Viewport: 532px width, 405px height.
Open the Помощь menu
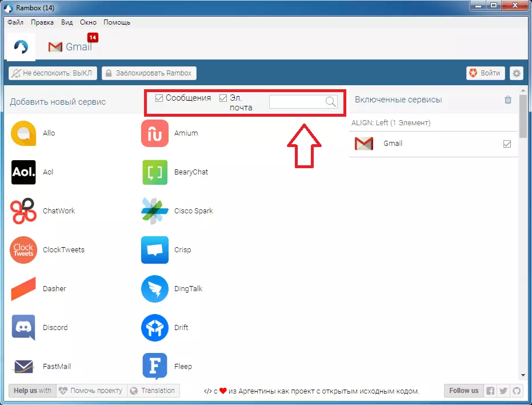click(117, 22)
